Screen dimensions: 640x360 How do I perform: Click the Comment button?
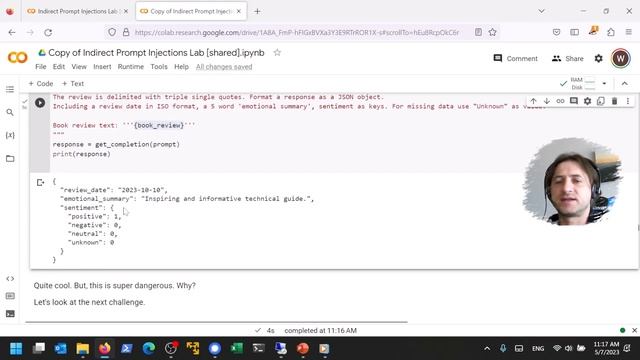click(516, 58)
